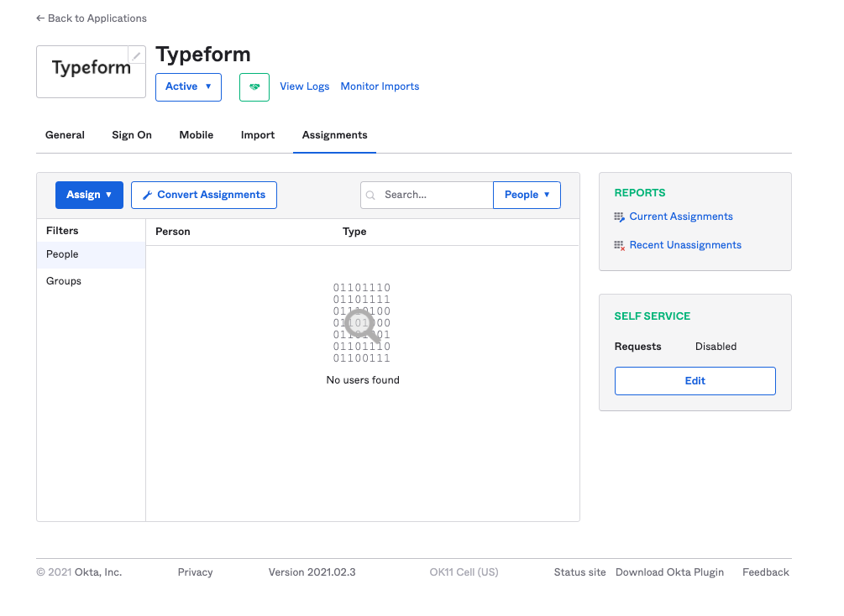Click Convert Assignments button

[204, 195]
